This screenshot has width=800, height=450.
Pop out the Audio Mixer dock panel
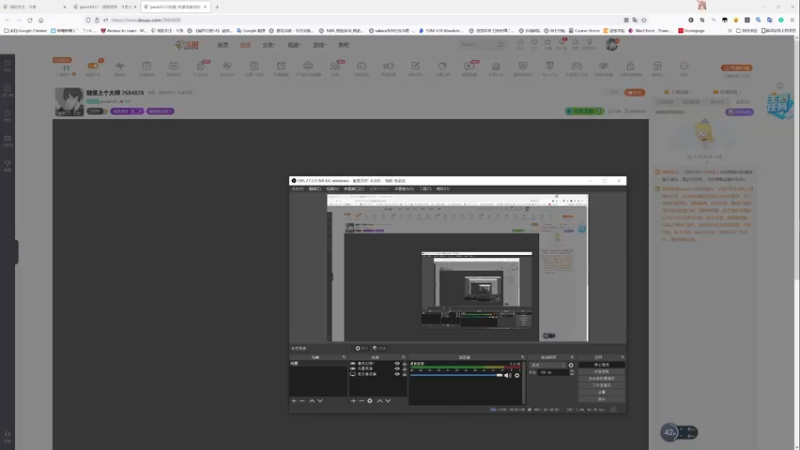tap(522, 357)
